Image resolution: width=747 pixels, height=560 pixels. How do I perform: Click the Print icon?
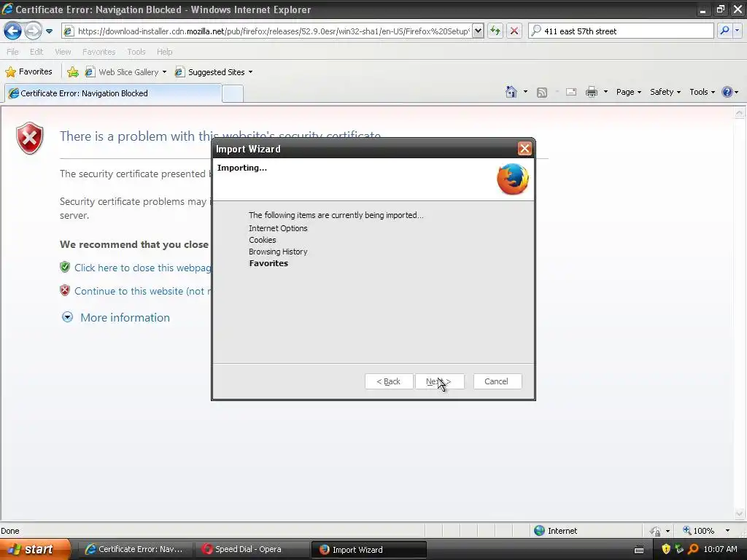coord(591,92)
